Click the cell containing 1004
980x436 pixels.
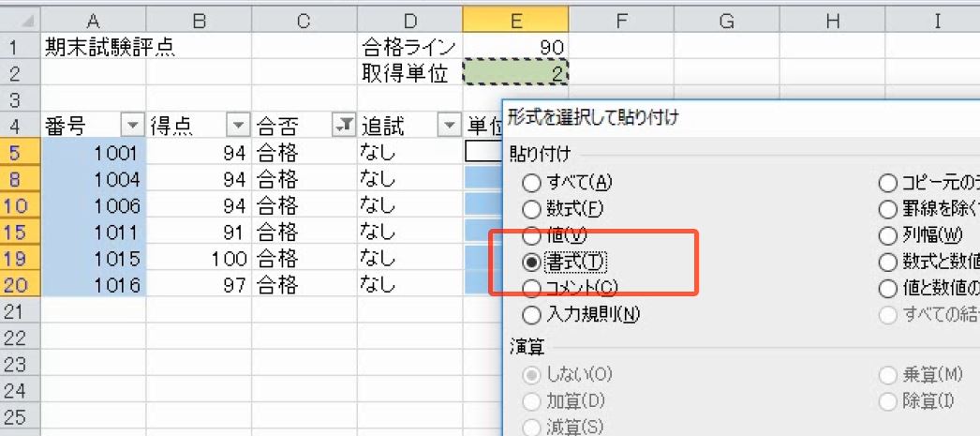tap(93, 179)
